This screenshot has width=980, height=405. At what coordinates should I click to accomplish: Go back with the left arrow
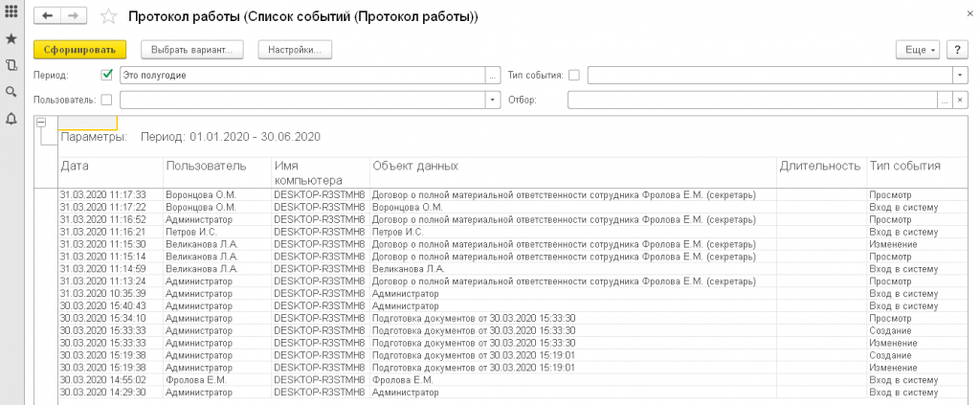coord(48,17)
